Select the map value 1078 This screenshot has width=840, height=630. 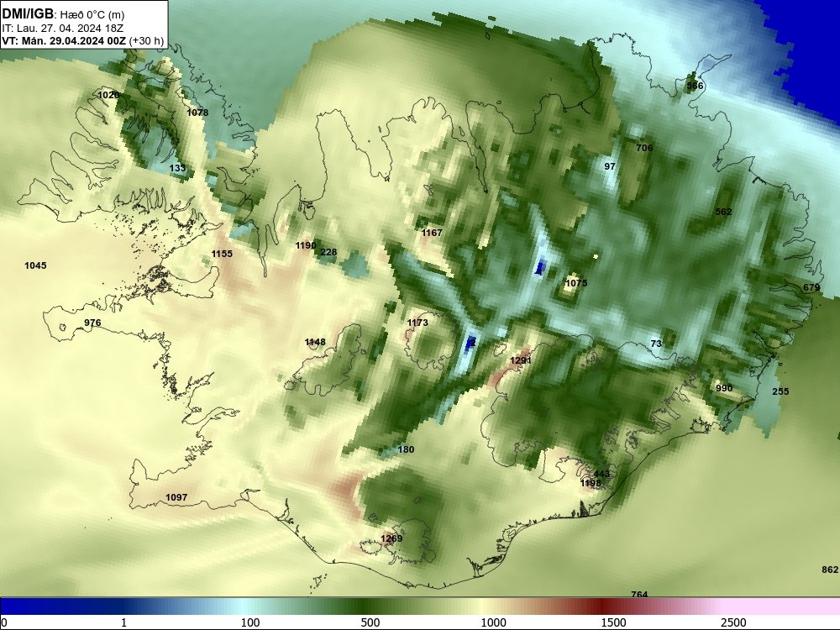197,113
